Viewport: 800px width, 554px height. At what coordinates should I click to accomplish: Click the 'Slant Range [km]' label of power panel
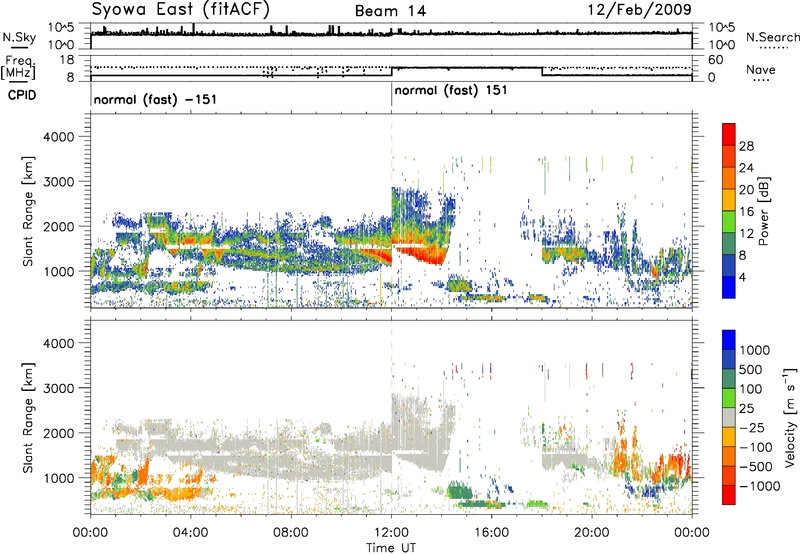tap(28, 211)
